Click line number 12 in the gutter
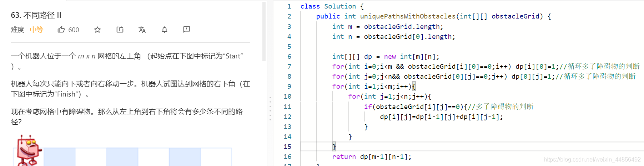 287,117
